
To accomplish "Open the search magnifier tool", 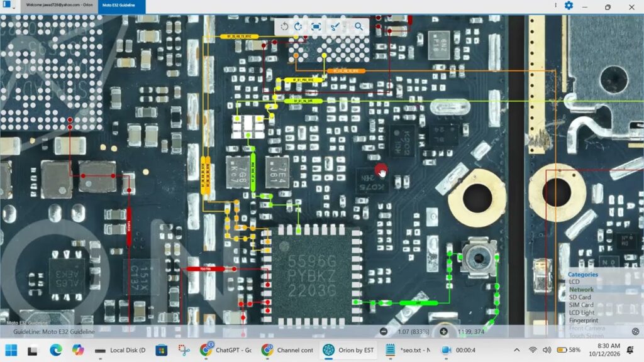I will (x=358, y=26).
